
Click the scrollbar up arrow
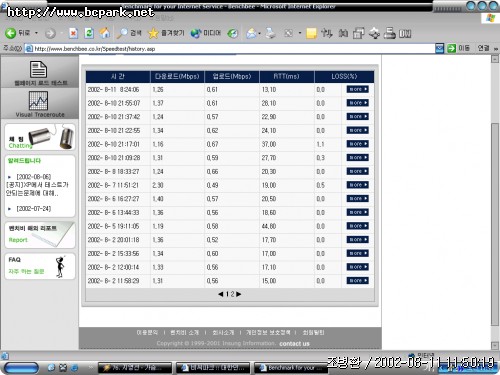495,59
